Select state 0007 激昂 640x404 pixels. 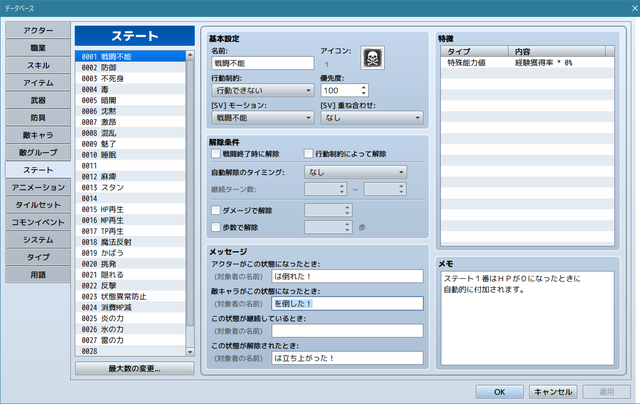(130, 122)
